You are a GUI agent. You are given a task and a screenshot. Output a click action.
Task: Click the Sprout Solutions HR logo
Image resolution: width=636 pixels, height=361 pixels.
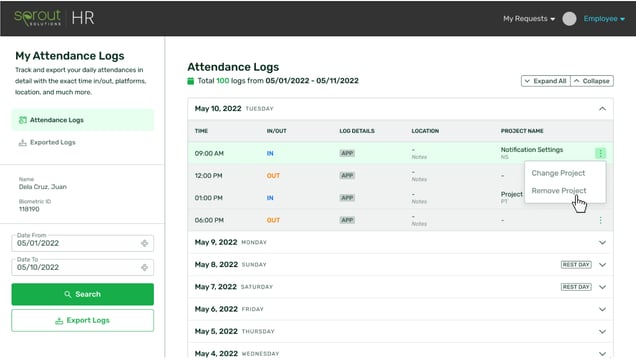click(54, 18)
